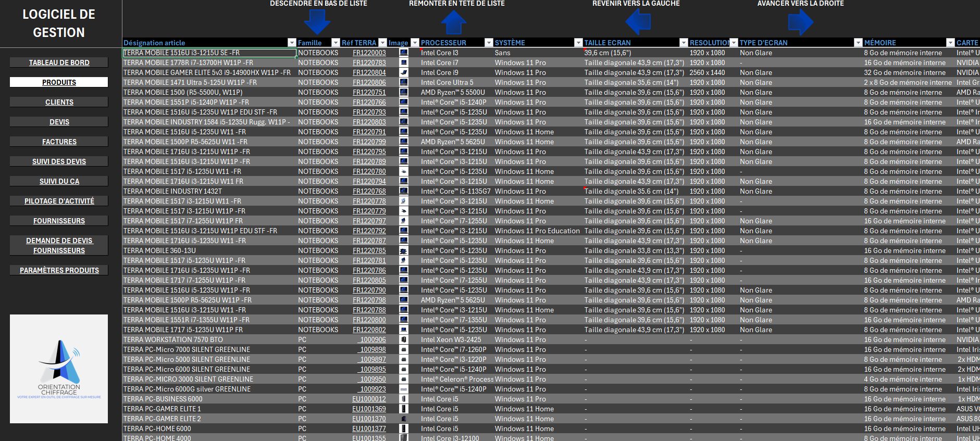Screen dimensions: 980x441
Task: Open image thumbnail of TERRA MOBILE GAMER ELITE 5v3
Action: click(404, 72)
